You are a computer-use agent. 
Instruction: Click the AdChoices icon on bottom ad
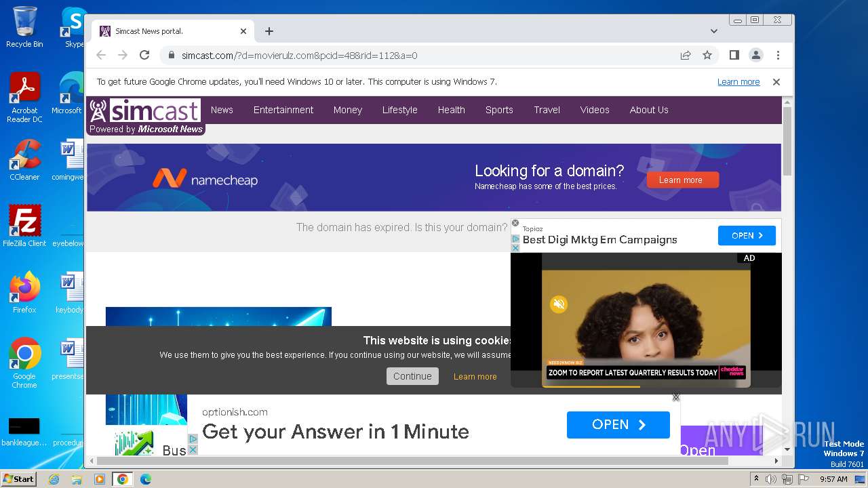(x=193, y=439)
